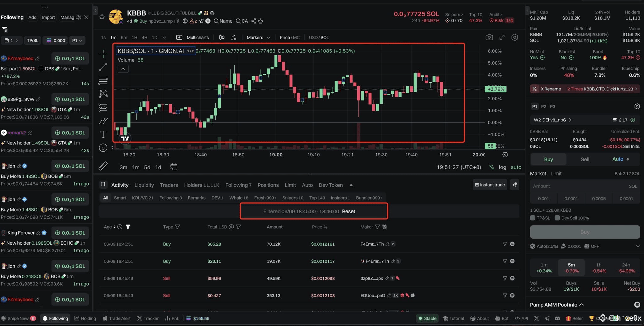644x326 pixels.
Task: Open the timeframe dropdown after 1D
Action: 164,37
